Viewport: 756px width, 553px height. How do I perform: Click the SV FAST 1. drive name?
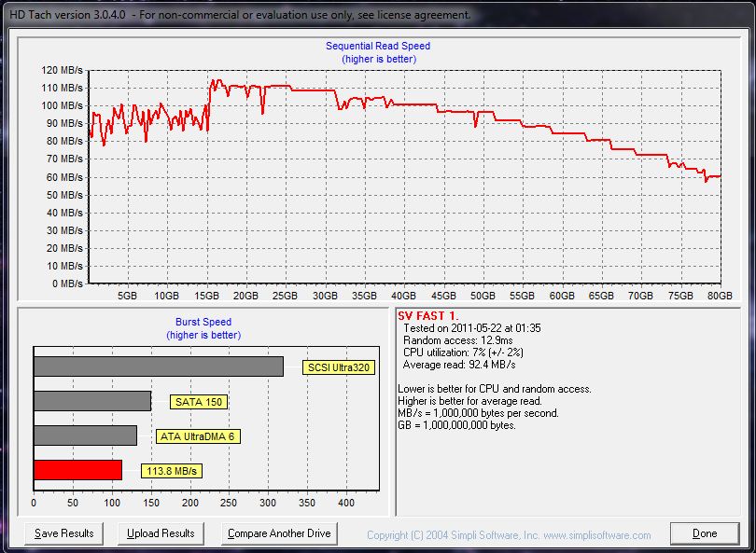(x=428, y=316)
